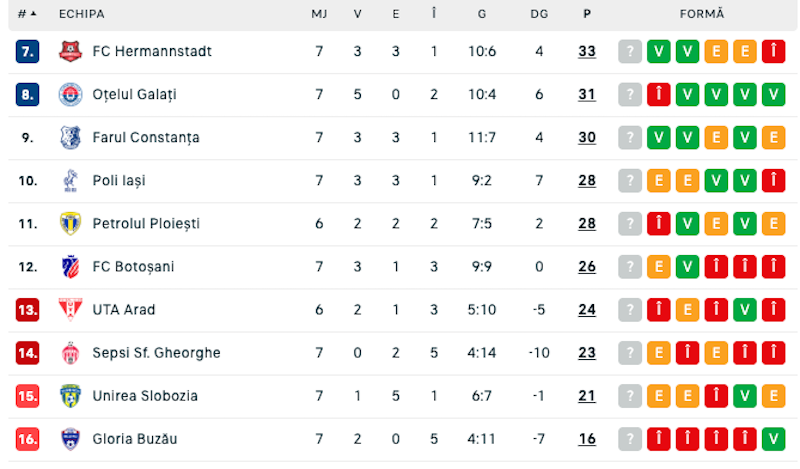Image resolution: width=800 pixels, height=469 pixels.
Task: Click the Unirea Slobozia team crest
Action: [x=70, y=396]
